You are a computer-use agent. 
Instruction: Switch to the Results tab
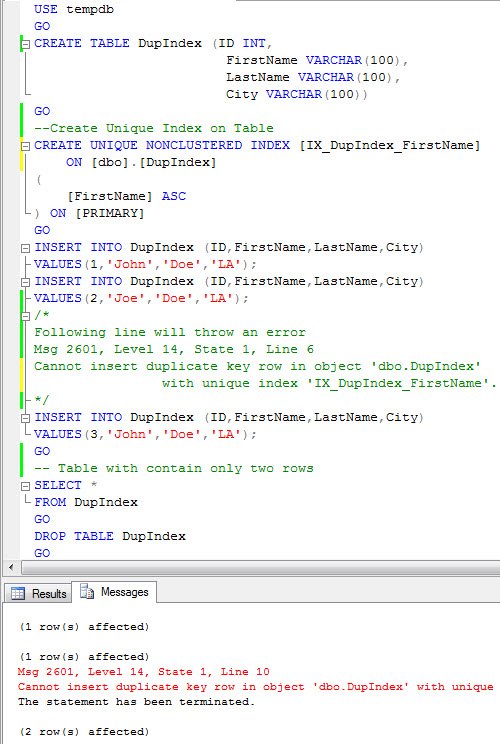[38, 593]
